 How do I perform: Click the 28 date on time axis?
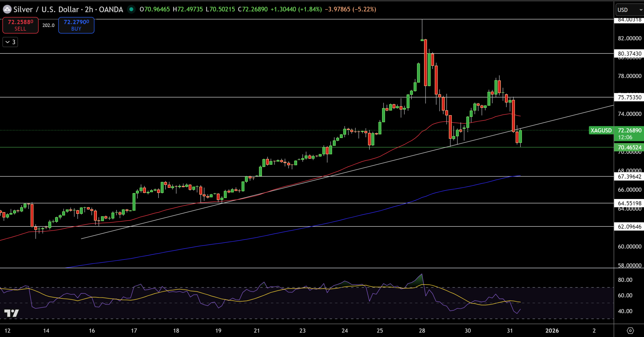click(422, 330)
